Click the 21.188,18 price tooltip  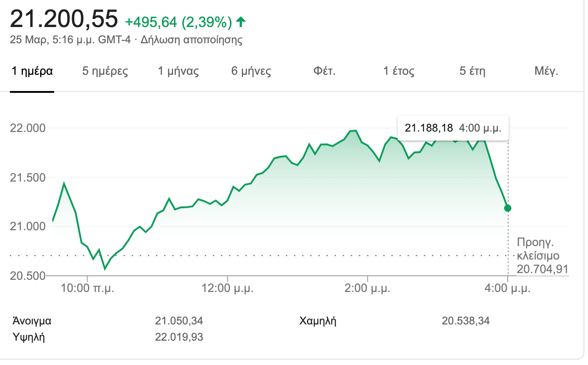(x=452, y=128)
